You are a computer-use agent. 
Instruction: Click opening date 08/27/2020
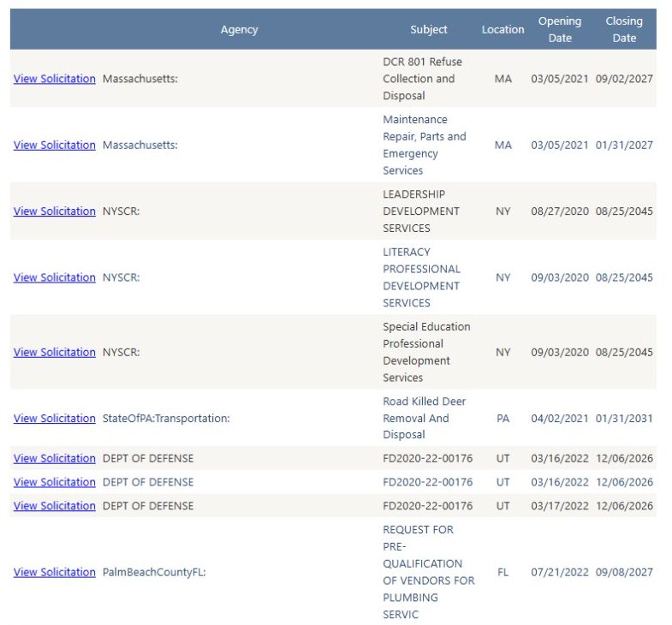(560, 211)
